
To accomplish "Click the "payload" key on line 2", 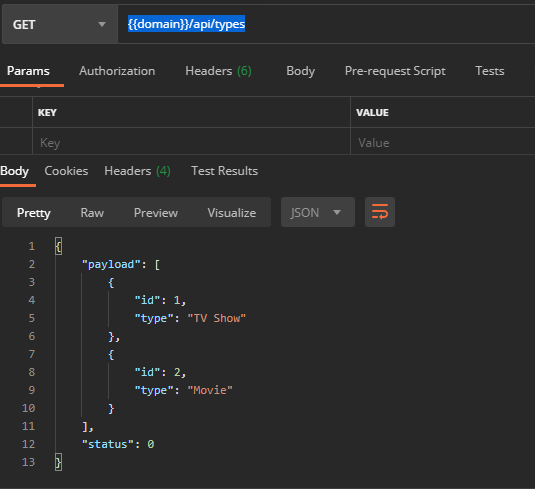I will (111, 264).
